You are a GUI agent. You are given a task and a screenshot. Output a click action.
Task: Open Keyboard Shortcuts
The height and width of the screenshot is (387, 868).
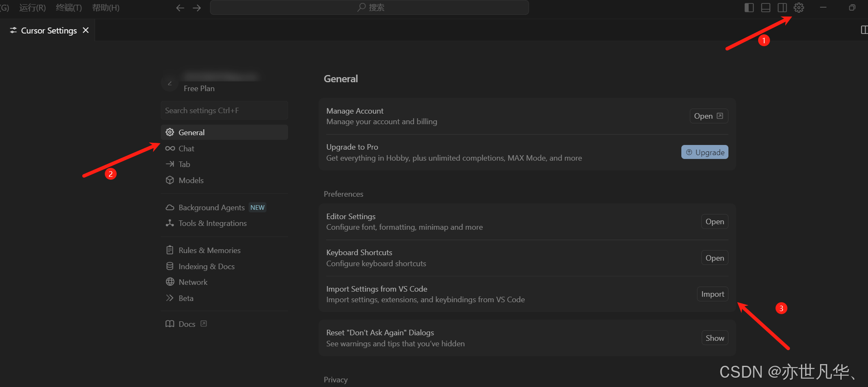tap(714, 258)
